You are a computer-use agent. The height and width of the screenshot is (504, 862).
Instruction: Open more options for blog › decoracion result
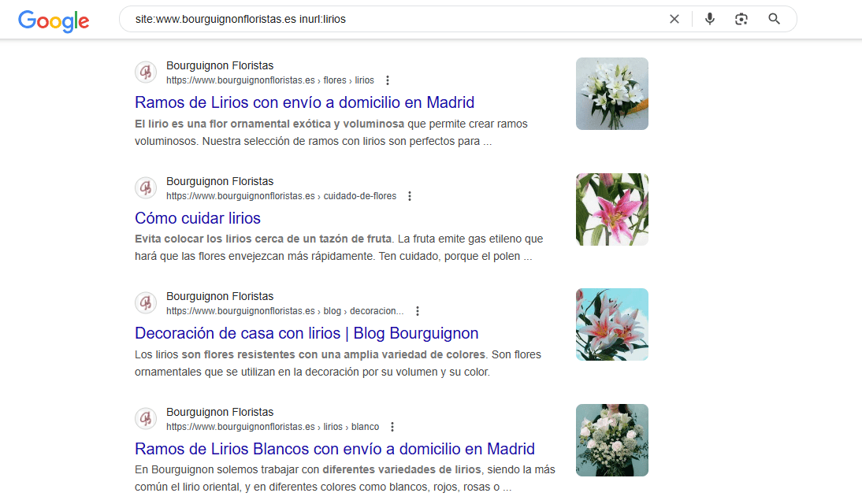pos(418,311)
